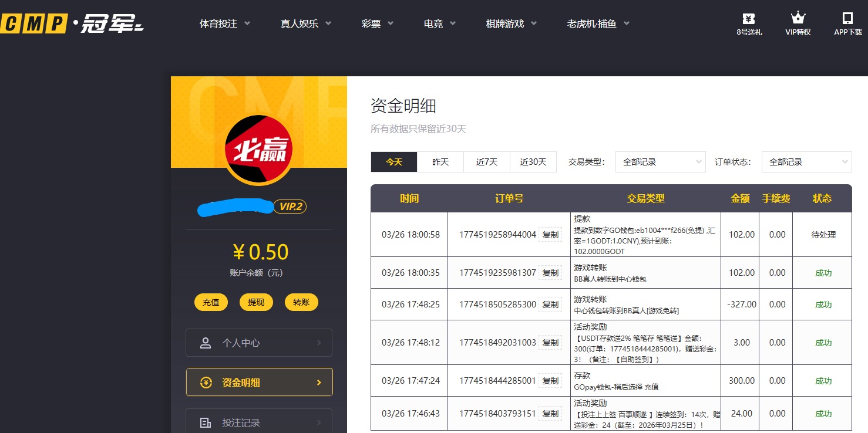The width and height of the screenshot is (868, 433).
Task: Open the 交易类型 全部记录 dropdown
Action: tap(660, 161)
